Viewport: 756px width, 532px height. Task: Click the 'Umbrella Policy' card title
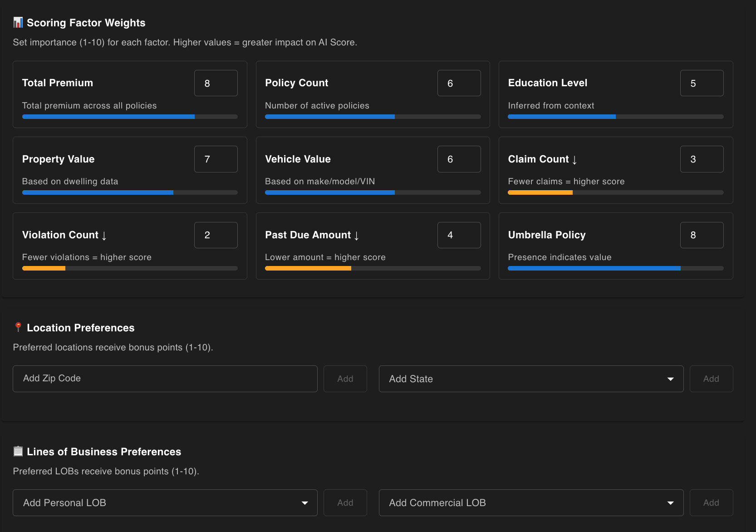[x=547, y=235]
